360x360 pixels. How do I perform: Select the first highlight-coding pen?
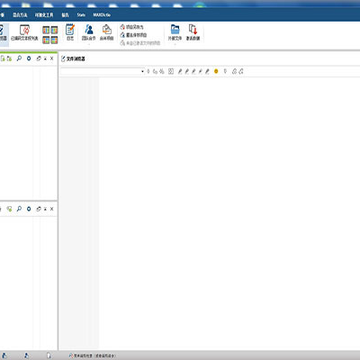coord(180,71)
